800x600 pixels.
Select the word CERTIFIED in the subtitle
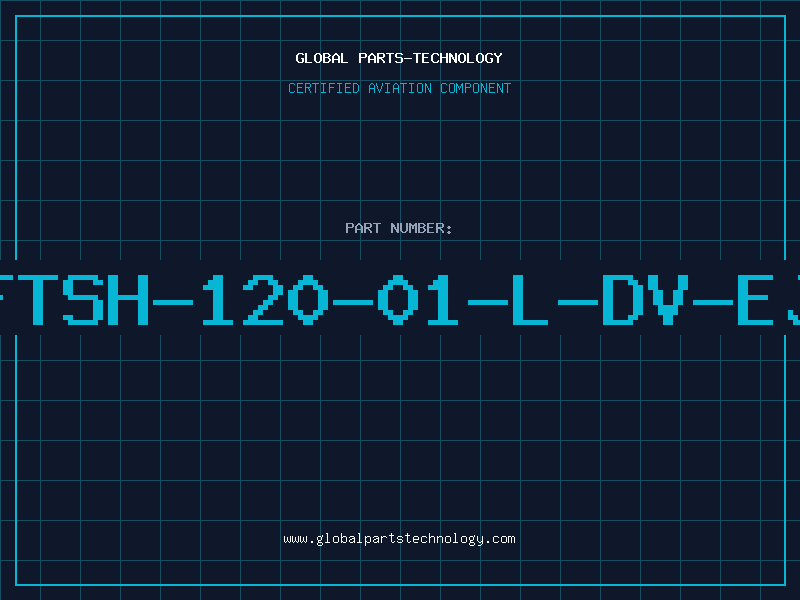pyautogui.click(x=324, y=88)
